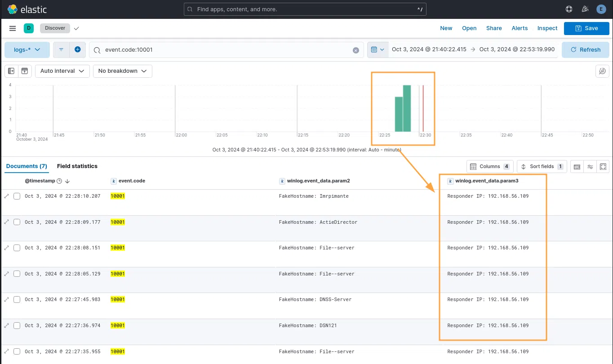The width and height of the screenshot is (613, 364).
Task: Click the user avatar E icon
Action: (x=601, y=9)
